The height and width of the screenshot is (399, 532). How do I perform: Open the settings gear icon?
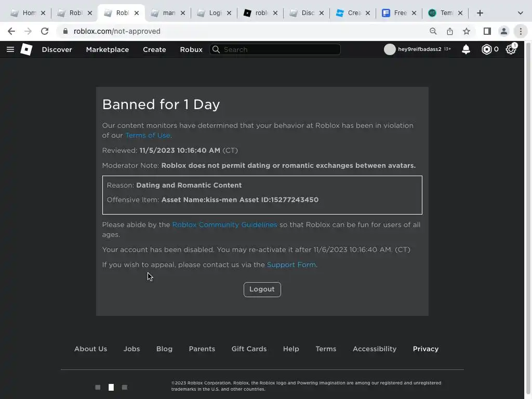[511, 49]
